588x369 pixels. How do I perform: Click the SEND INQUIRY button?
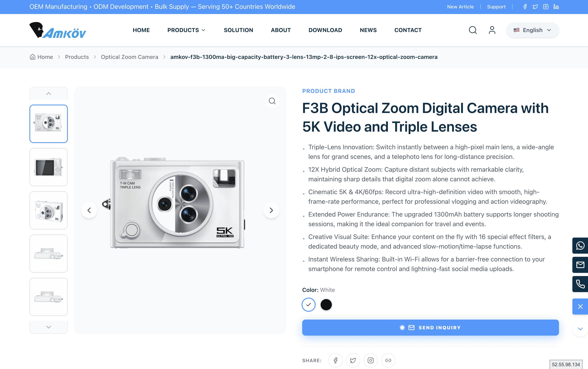430,328
